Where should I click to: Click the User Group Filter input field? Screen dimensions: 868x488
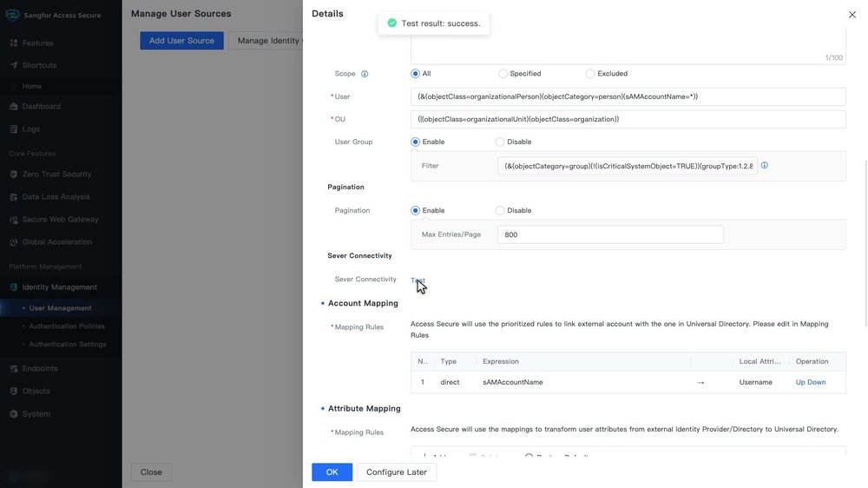(628, 166)
